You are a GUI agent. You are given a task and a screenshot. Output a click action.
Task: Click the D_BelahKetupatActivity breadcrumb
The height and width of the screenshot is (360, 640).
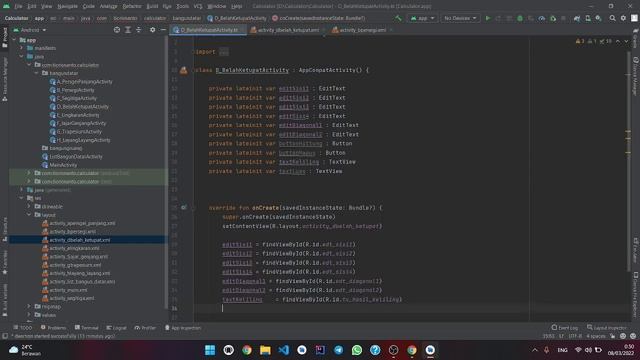[x=237, y=18]
